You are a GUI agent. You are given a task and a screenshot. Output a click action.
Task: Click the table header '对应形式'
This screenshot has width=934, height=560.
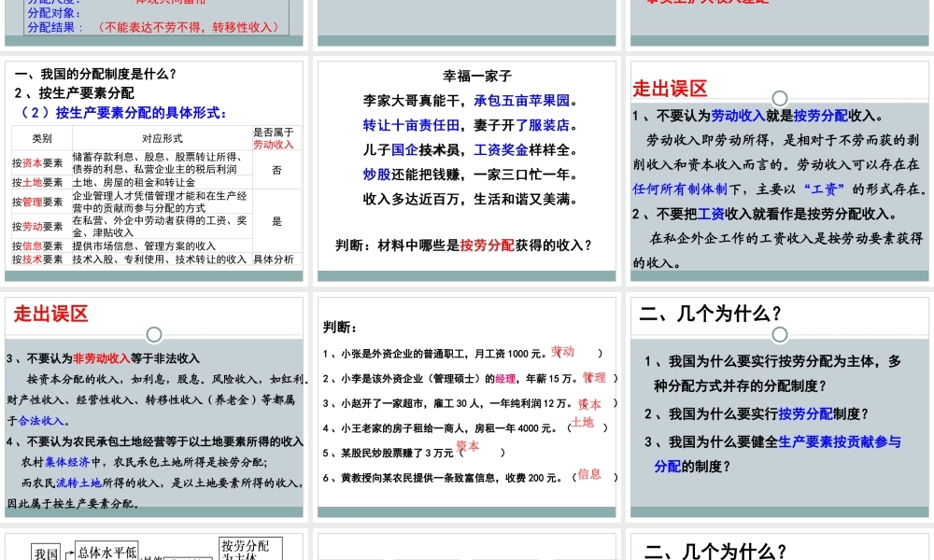click(x=162, y=138)
